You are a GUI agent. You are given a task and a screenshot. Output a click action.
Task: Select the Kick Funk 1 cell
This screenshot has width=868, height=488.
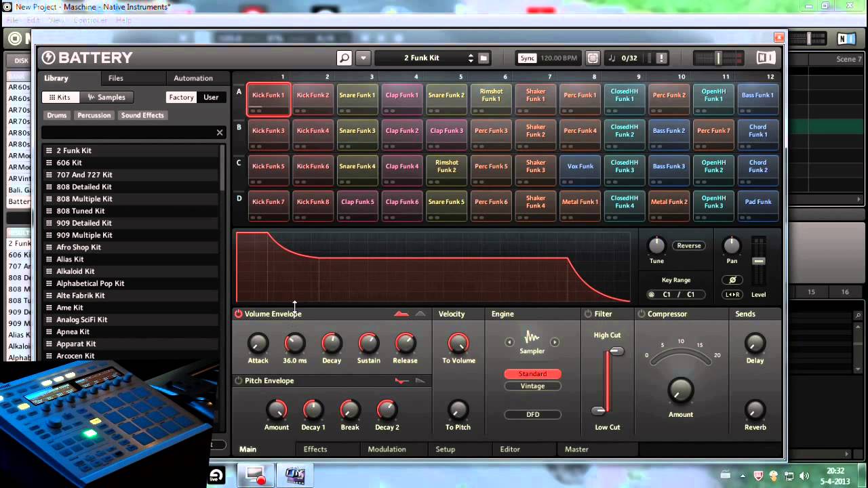[x=269, y=99]
